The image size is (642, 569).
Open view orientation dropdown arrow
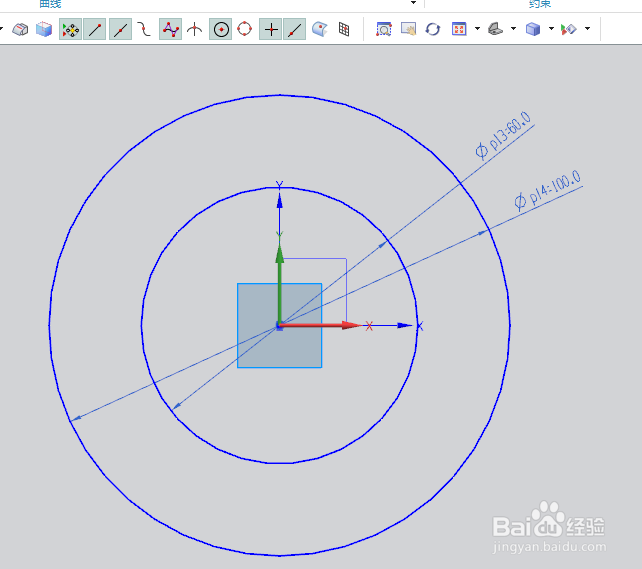513,29
